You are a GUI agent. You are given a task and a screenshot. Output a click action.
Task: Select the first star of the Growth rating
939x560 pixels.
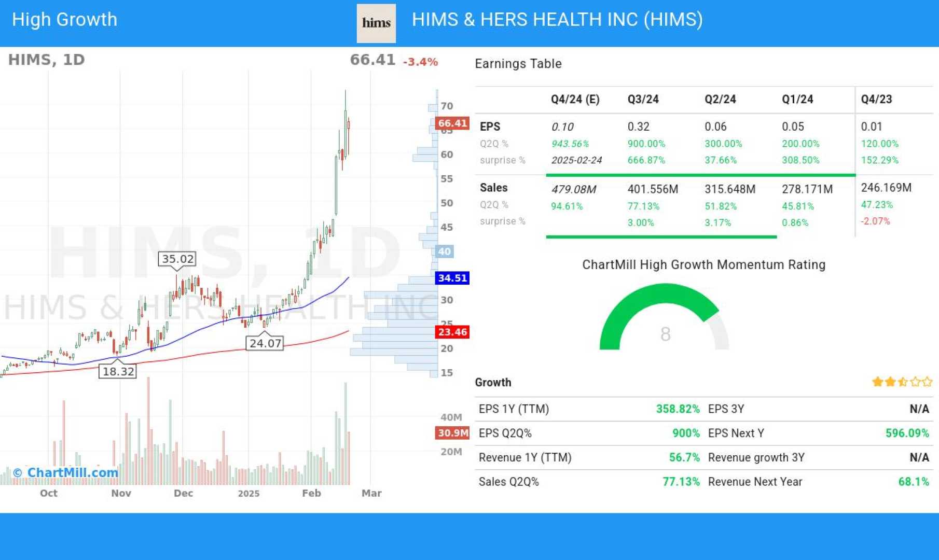click(x=878, y=382)
